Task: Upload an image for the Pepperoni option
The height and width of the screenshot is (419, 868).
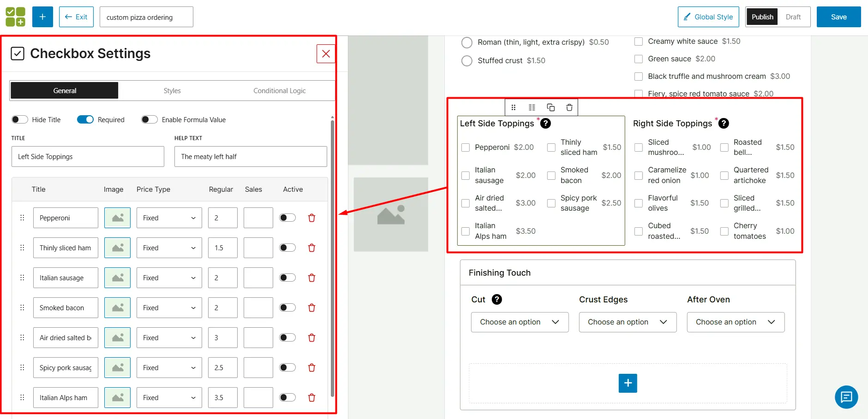Action: (117, 218)
